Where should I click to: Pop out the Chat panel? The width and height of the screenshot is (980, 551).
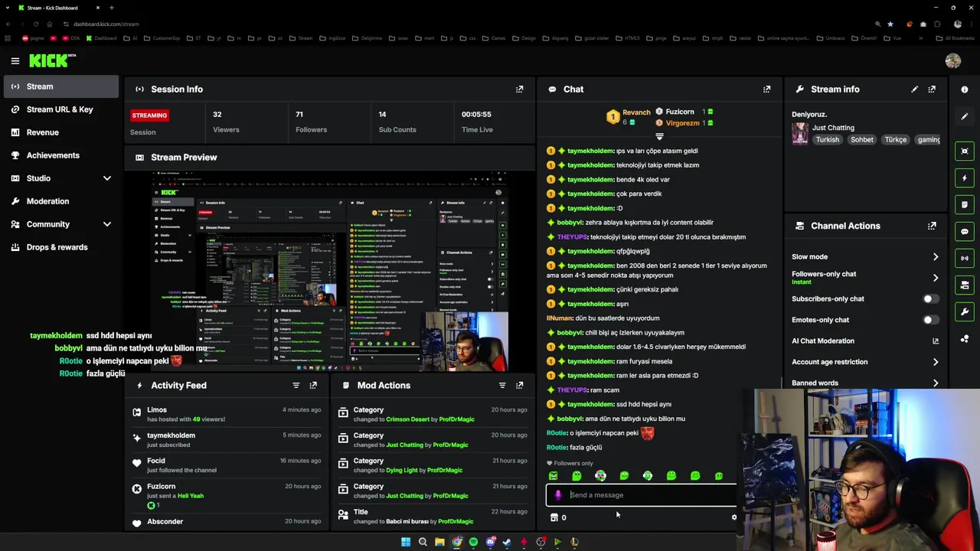point(766,90)
